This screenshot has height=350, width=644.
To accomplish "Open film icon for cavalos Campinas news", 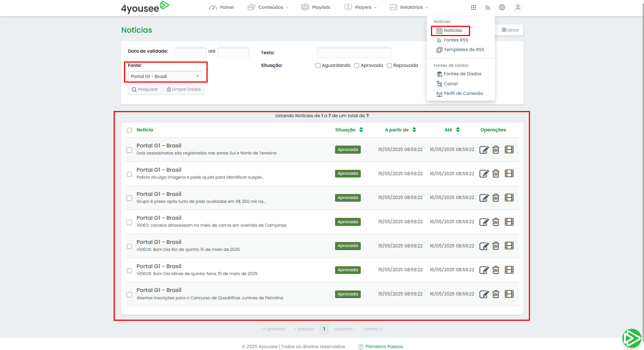I will tap(509, 222).
